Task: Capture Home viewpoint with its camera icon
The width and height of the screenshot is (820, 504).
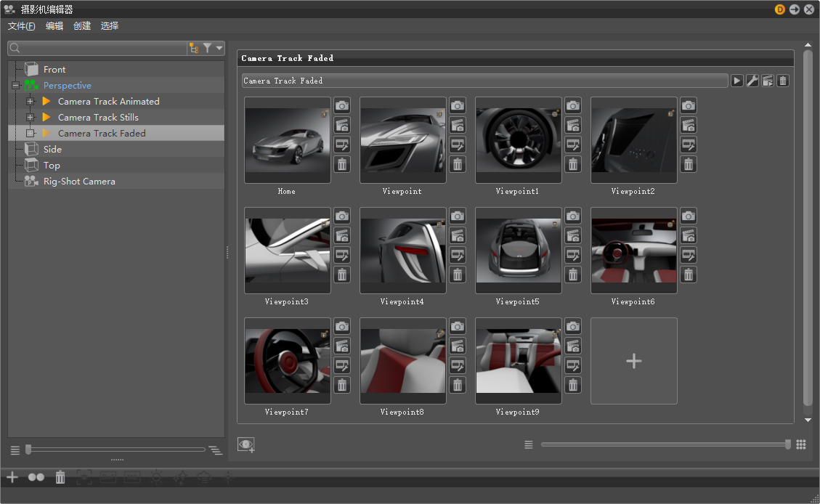Action: [x=342, y=105]
